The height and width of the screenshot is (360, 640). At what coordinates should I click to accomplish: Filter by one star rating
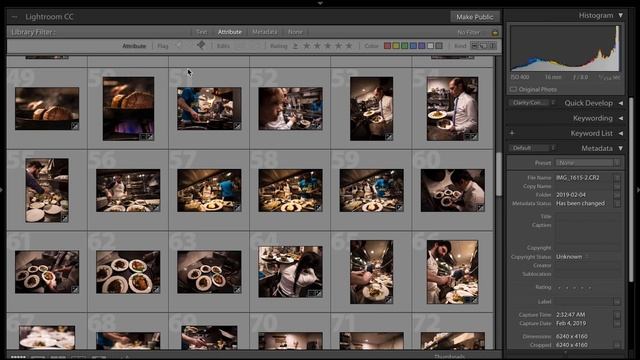[x=307, y=46]
